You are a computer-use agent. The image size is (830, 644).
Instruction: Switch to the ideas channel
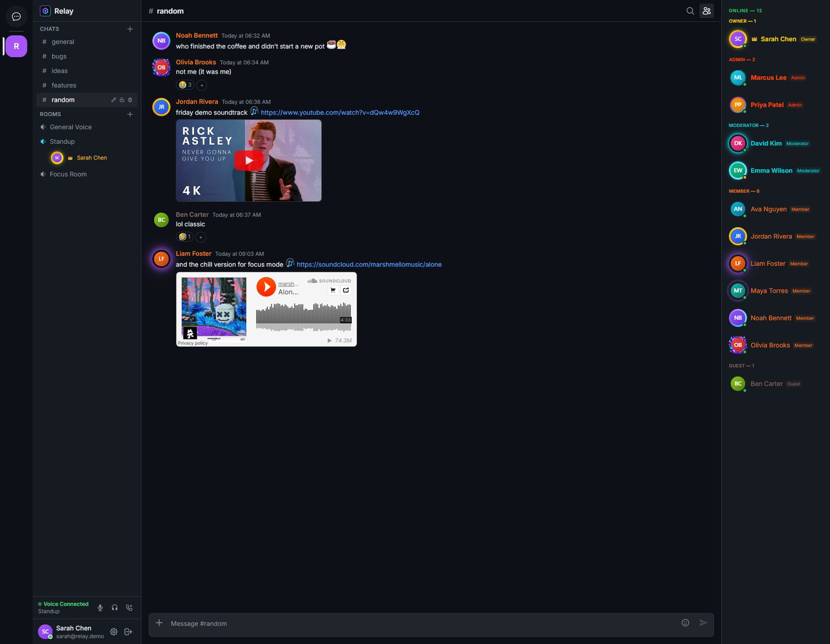(87, 71)
